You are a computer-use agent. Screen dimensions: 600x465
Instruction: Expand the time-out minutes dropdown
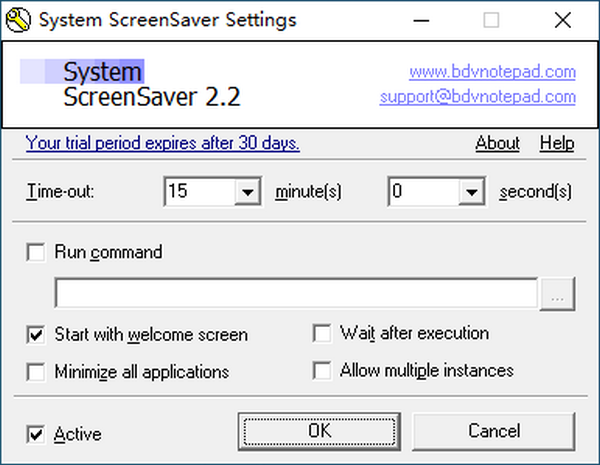point(247,191)
